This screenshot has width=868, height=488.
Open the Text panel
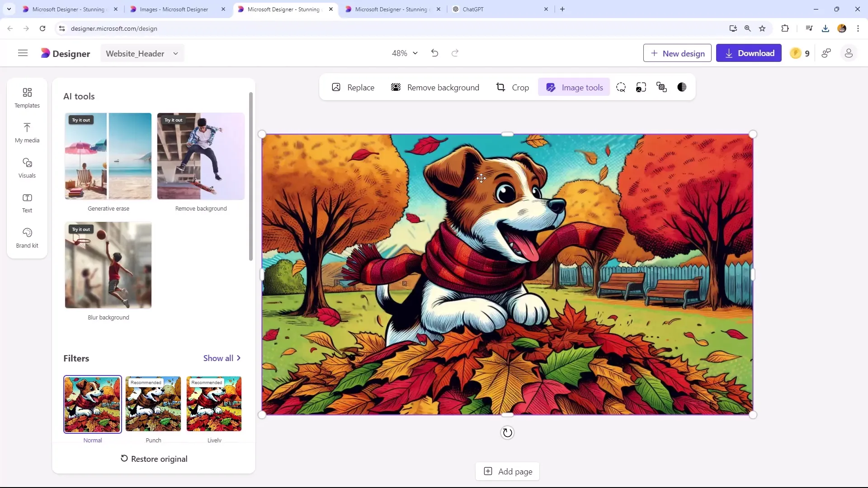point(27,203)
